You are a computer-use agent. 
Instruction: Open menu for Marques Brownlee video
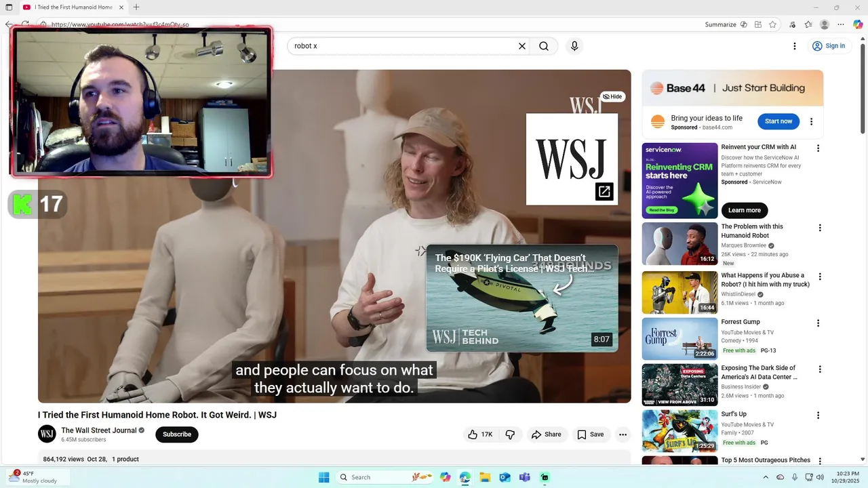tap(819, 228)
